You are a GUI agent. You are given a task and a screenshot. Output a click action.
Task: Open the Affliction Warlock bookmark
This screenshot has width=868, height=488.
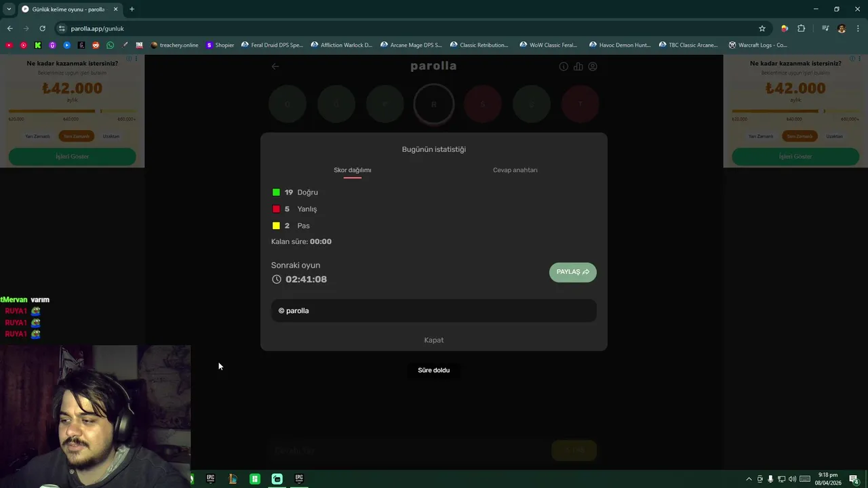[x=342, y=45]
